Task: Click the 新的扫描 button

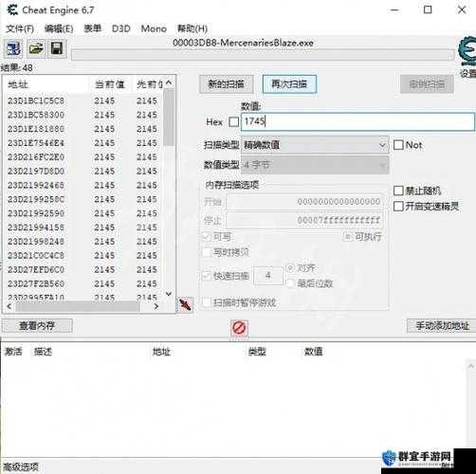Action: [226, 84]
